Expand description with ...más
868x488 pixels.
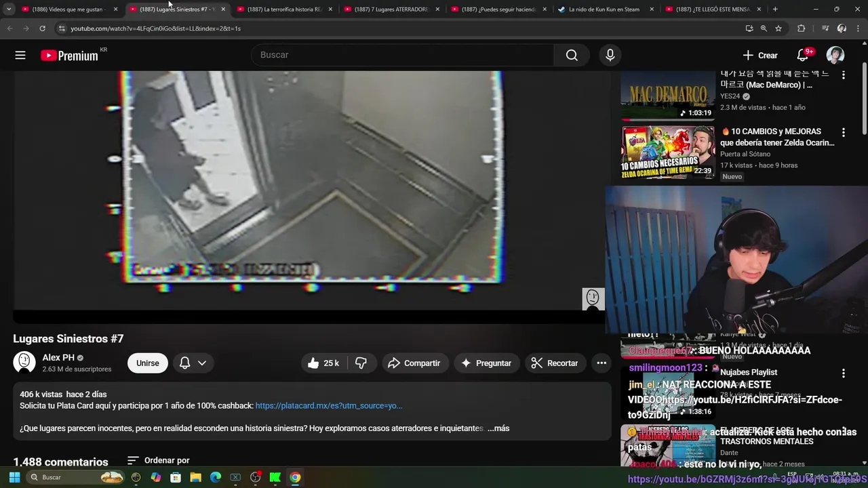[498, 428]
